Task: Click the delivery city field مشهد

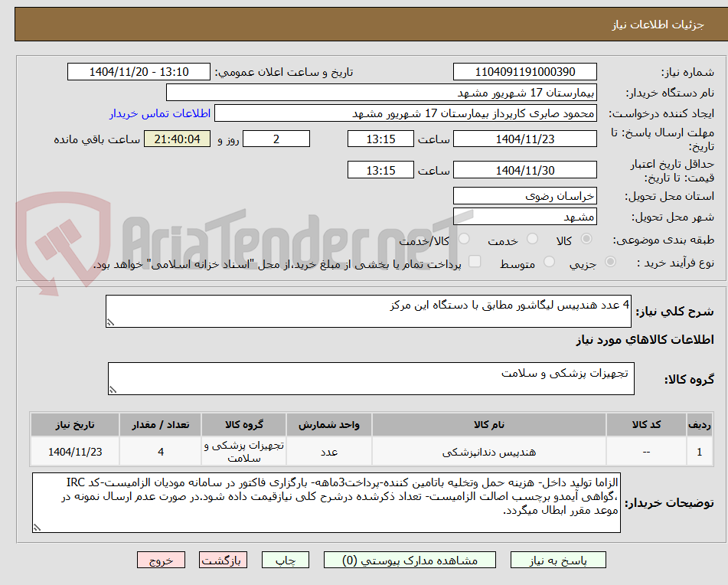Action: click(524, 217)
